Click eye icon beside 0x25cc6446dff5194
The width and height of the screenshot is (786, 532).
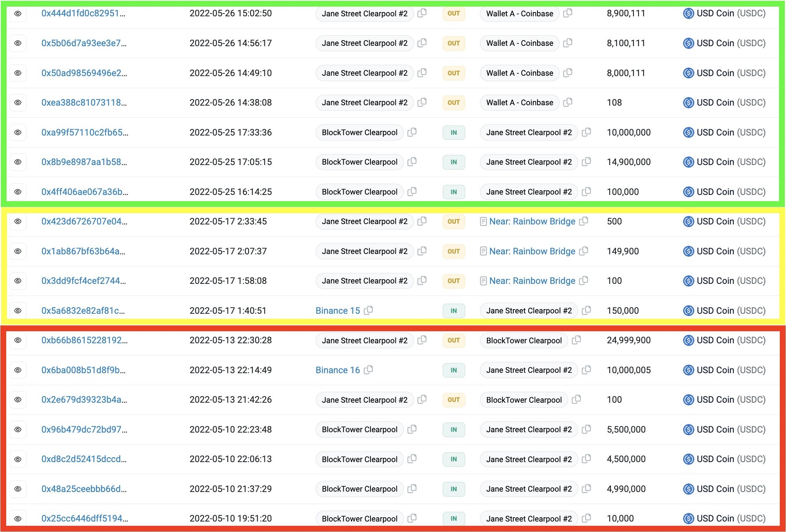[x=18, y=518]
